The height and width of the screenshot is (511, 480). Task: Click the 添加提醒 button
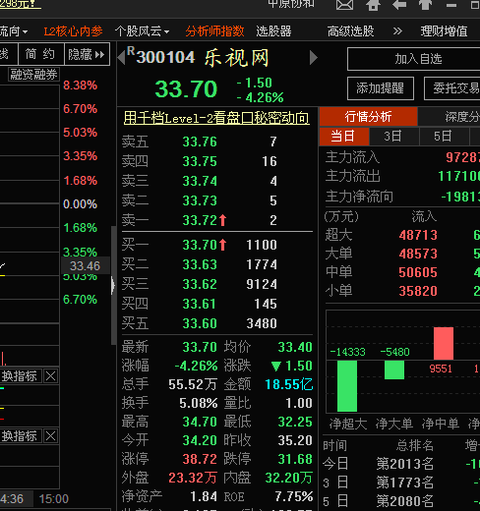pos(380,88)
